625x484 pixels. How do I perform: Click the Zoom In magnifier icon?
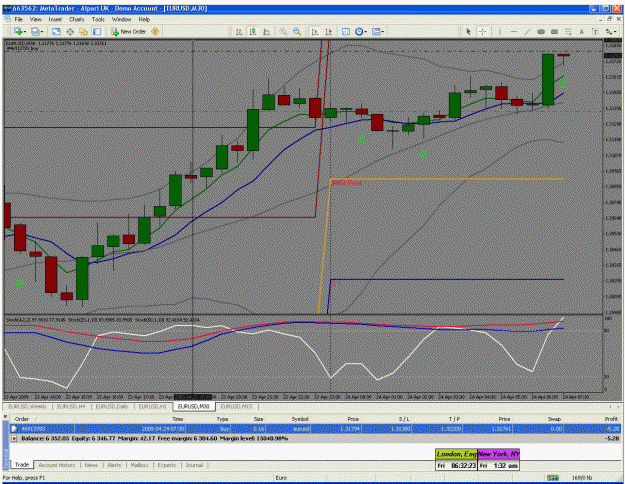283,31
